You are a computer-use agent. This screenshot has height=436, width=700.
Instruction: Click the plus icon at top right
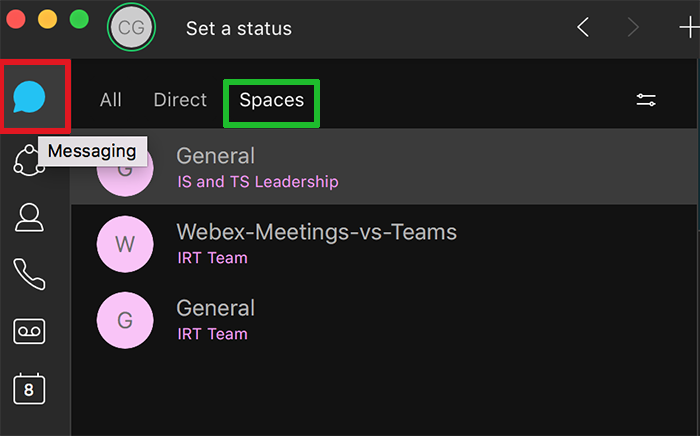[689, 28]
